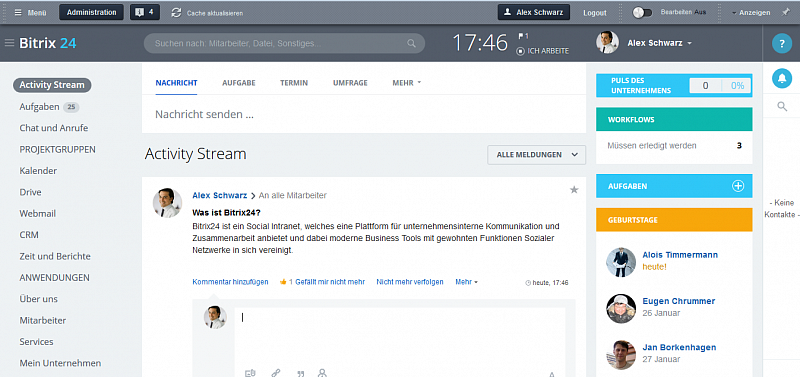800x377 pixels.
Task: Click the Logout link
Action: [595, 13]
